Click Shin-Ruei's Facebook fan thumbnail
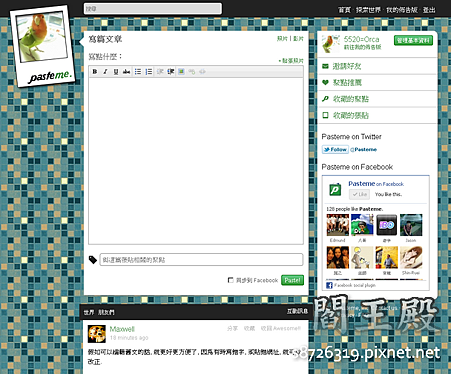 (411, 257)
